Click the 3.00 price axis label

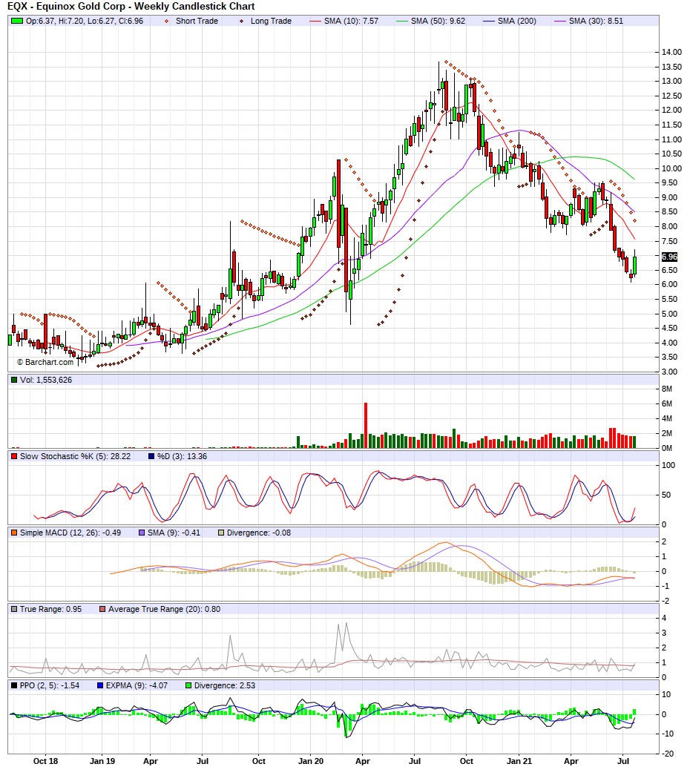coord(669,372)
